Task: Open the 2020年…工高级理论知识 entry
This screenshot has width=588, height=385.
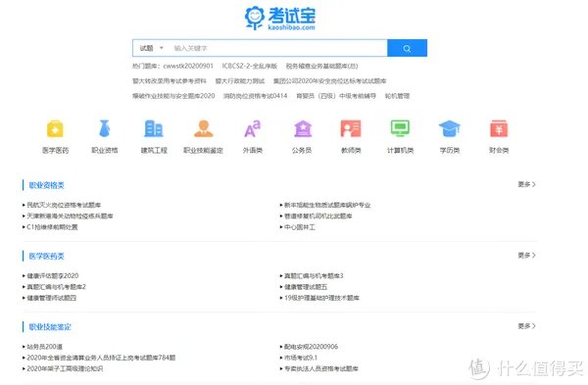Action: click(x=65, y=369)
